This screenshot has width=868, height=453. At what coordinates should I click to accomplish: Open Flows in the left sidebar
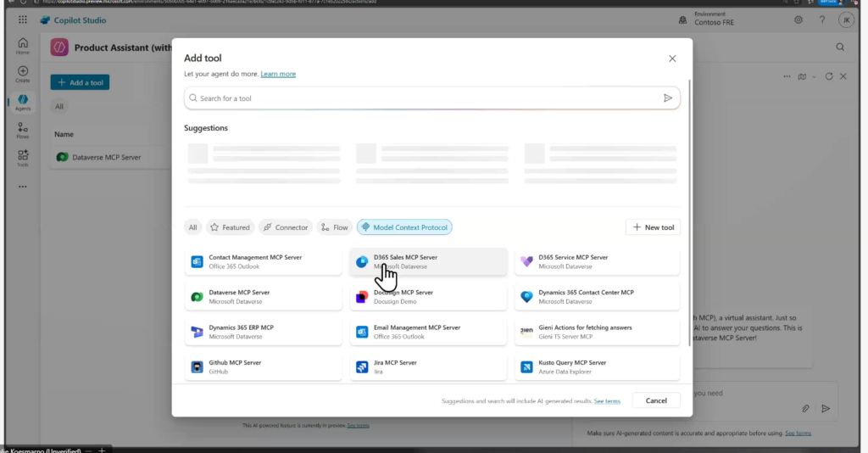tap(23, 131)
